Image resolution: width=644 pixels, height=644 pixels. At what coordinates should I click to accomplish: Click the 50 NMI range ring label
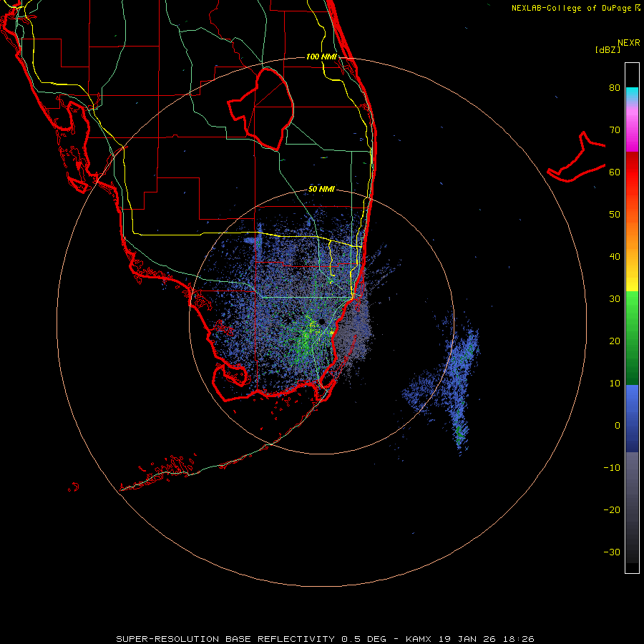click(321, 190)
